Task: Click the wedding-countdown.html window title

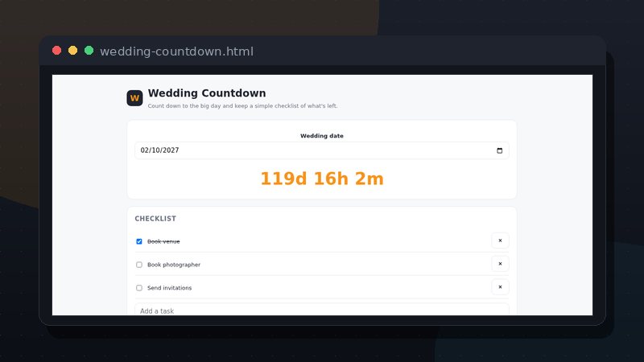Action: pyautogui.click(x=176, y=51)
